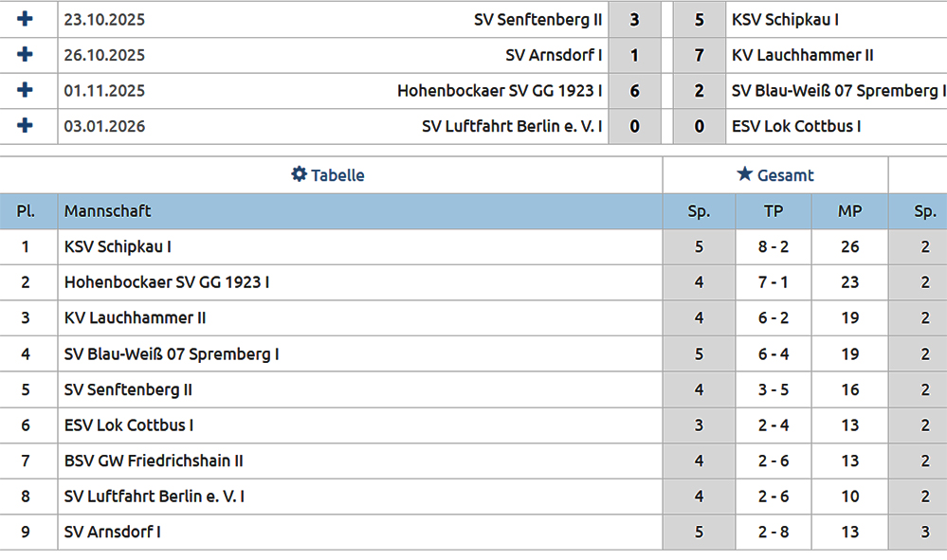Open Hohenbockaer SV GG 1923 I table row
Screen dimensions: 947x560
click(167, 282)
